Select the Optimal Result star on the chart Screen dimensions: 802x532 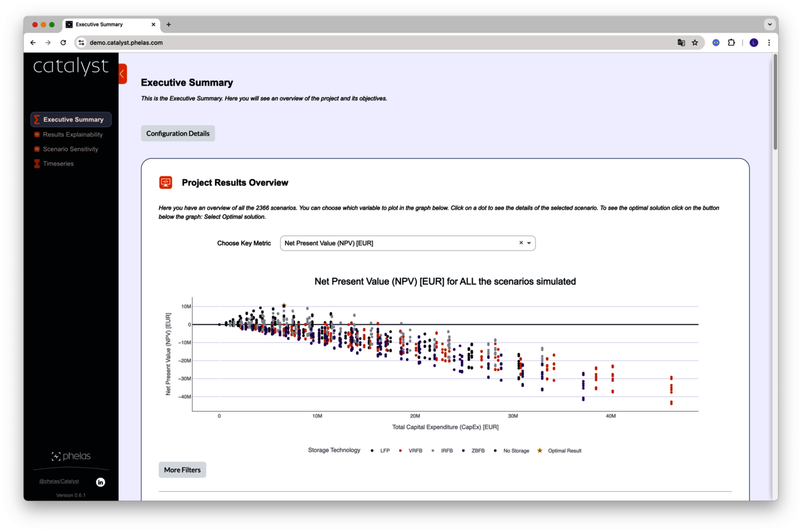point(284,306)
